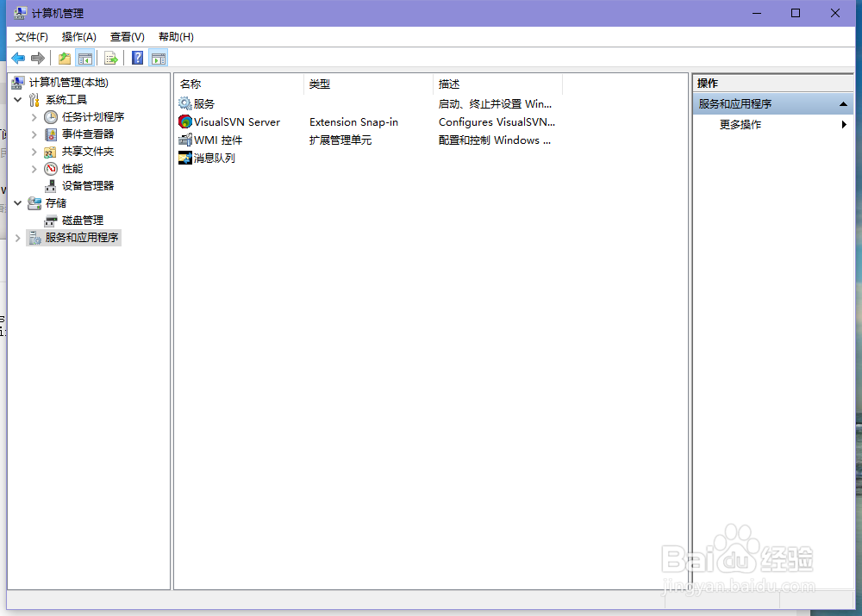
Task: Click the 消息队列 icon
Action: tap(185, 158)
